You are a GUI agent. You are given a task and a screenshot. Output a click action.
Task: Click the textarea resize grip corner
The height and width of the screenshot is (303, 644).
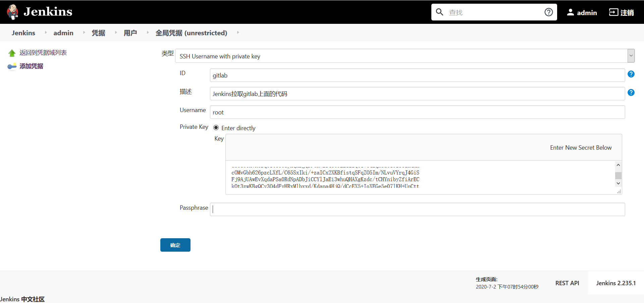619,192
